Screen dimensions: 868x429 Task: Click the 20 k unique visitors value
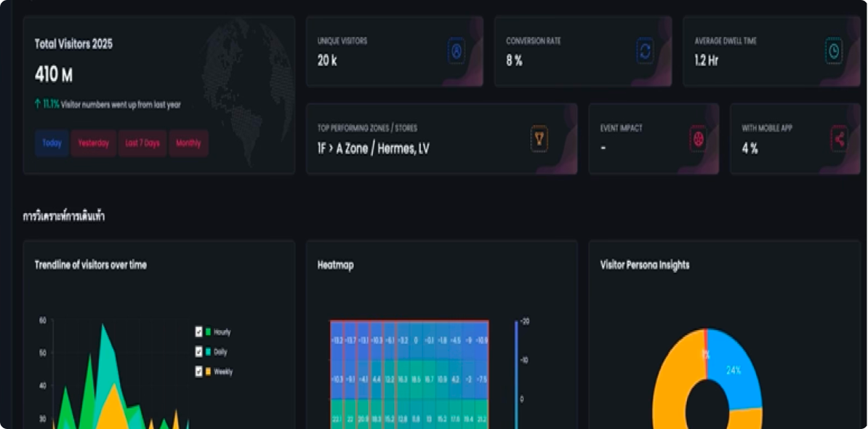pos(327,61)
